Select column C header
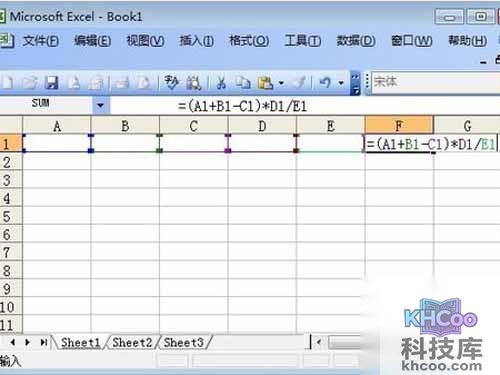This screenshot has width=500, height=375. [194, 126]
